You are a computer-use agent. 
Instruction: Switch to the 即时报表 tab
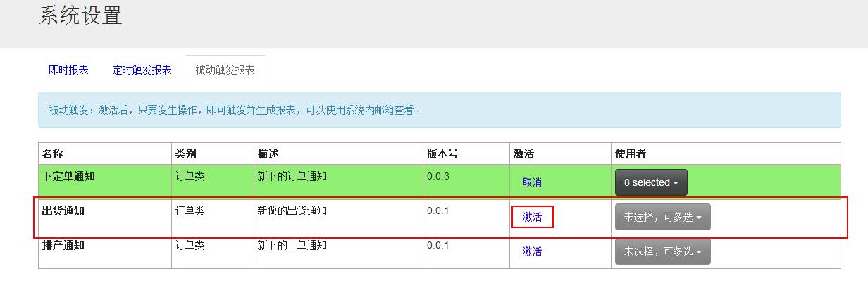(x=68, y=70)
